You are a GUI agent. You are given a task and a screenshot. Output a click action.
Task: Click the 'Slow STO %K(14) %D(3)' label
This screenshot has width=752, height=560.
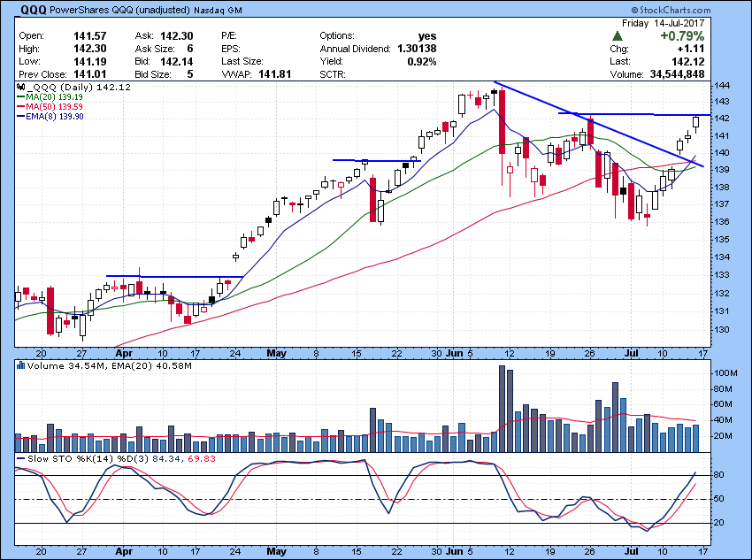point(88,459)
